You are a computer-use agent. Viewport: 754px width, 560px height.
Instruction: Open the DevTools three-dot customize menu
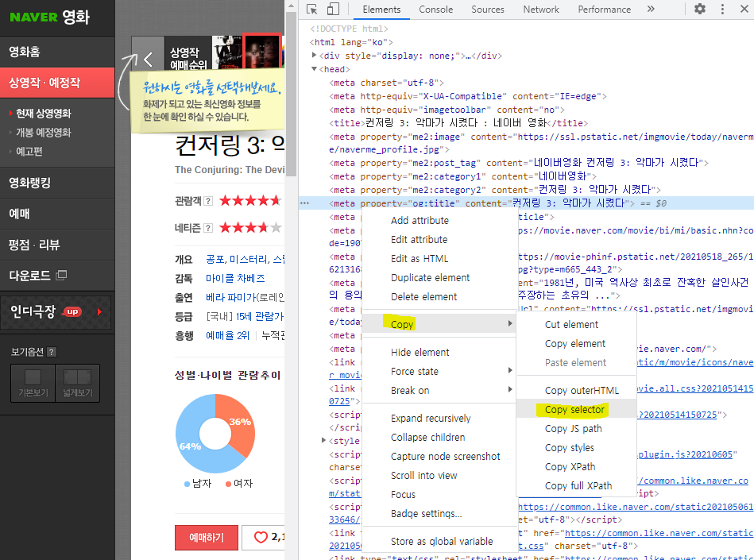tap(722, 9)
